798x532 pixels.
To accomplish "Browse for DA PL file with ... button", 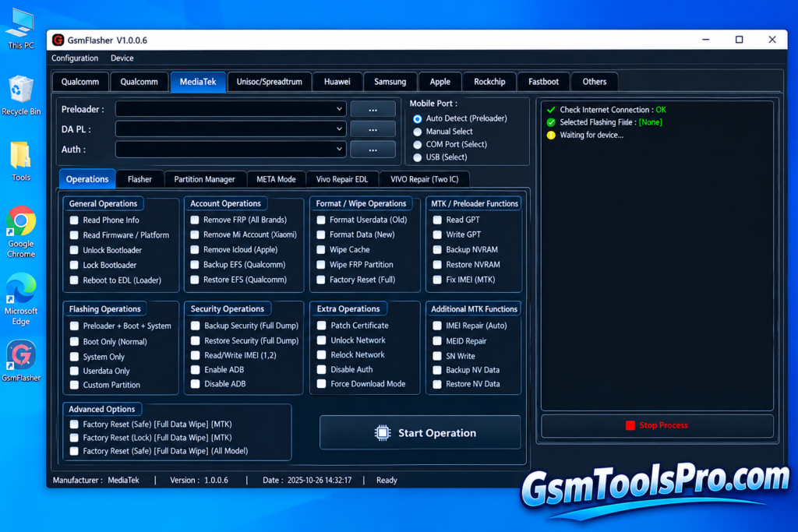I will point(373,129).
